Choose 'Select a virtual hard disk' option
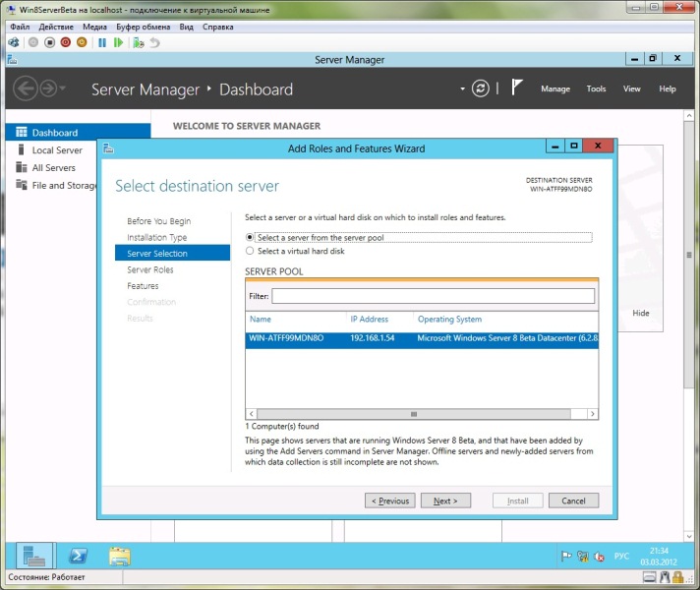 [x=250, y=251]
